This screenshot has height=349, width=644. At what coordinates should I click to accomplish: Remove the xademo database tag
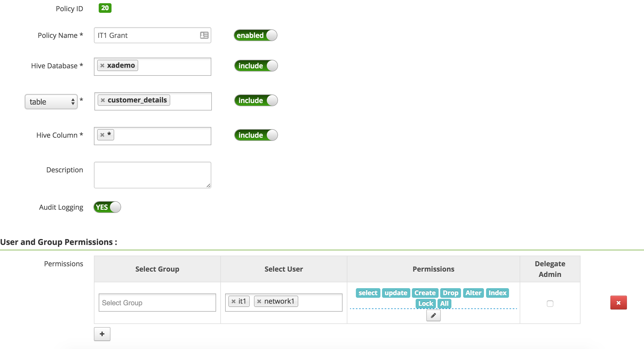(x=103, y=65)
